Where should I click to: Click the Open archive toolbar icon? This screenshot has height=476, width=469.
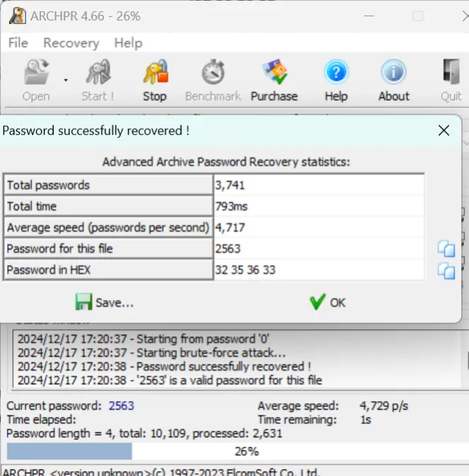36,74
